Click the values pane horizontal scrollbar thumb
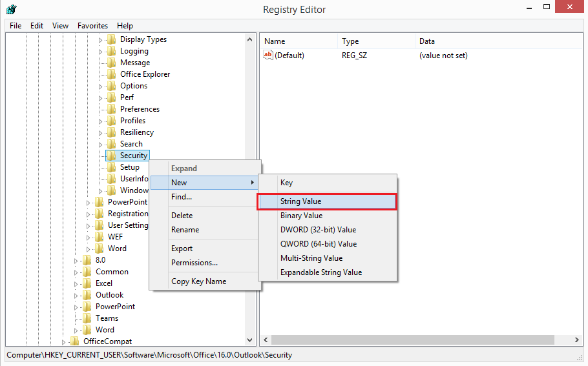Viewport: 588px width, 366px height. (413, 340)
